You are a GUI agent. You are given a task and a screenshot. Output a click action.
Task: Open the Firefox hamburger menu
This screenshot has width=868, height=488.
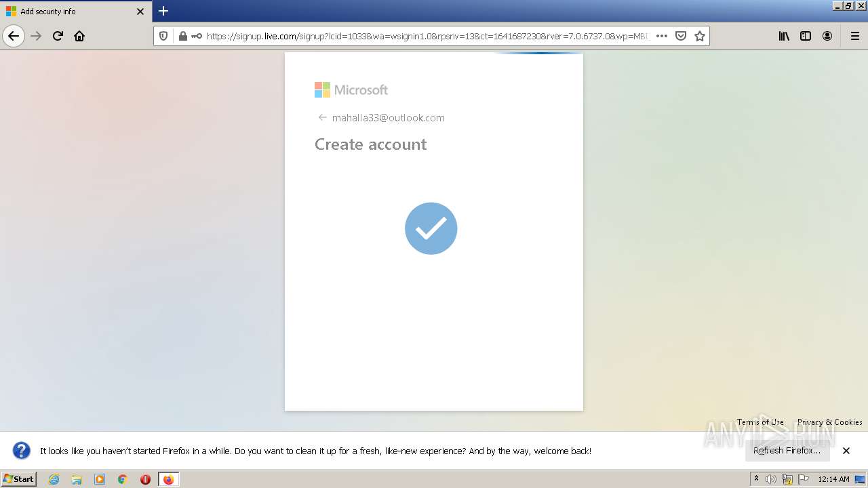point(855,36)
